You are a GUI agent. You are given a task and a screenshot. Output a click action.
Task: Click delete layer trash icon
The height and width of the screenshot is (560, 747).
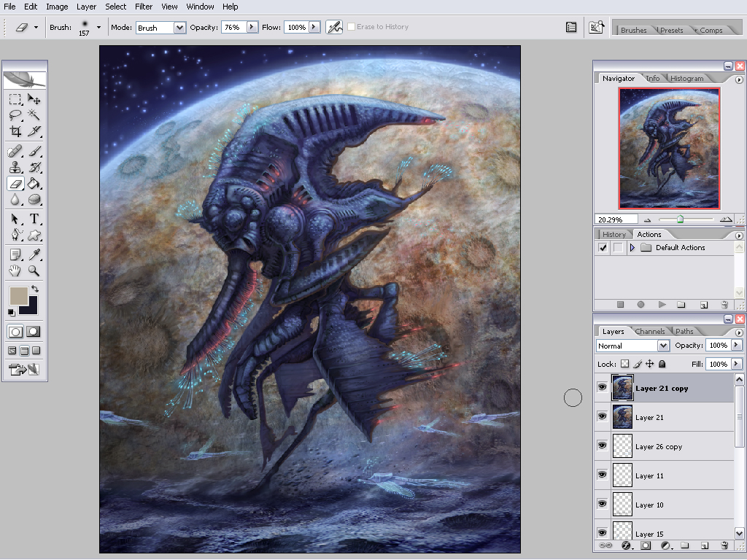[724, 545]
